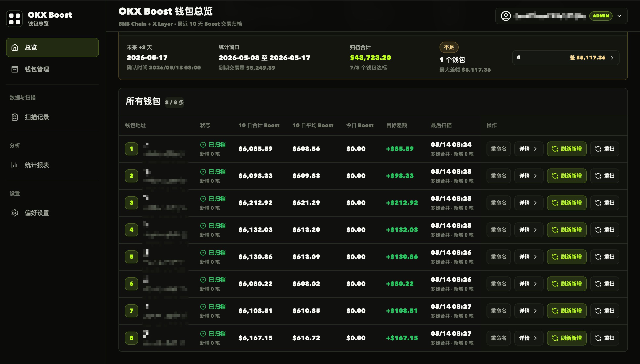Click the number 4 wallet badge
The height and width of the screenshot is (364, 640).
(x=131, y=230)
